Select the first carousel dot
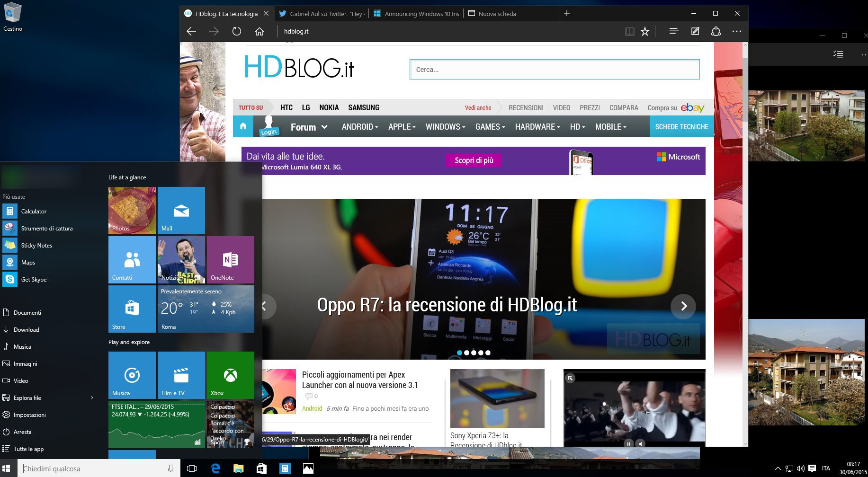This screenshot has width=868, height=477. point(459,353)
